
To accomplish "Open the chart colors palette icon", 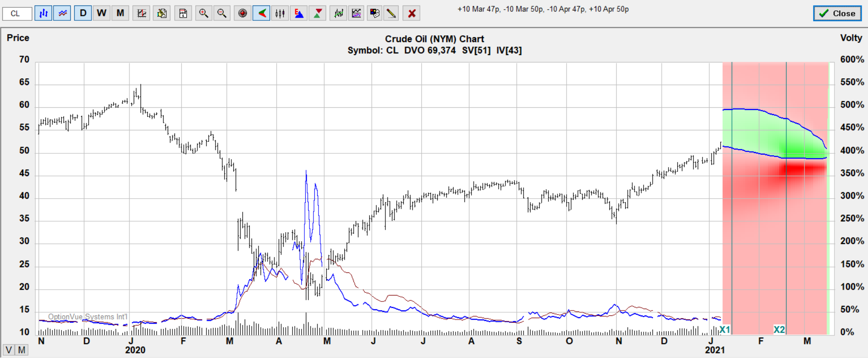I will tap(374, 13).
